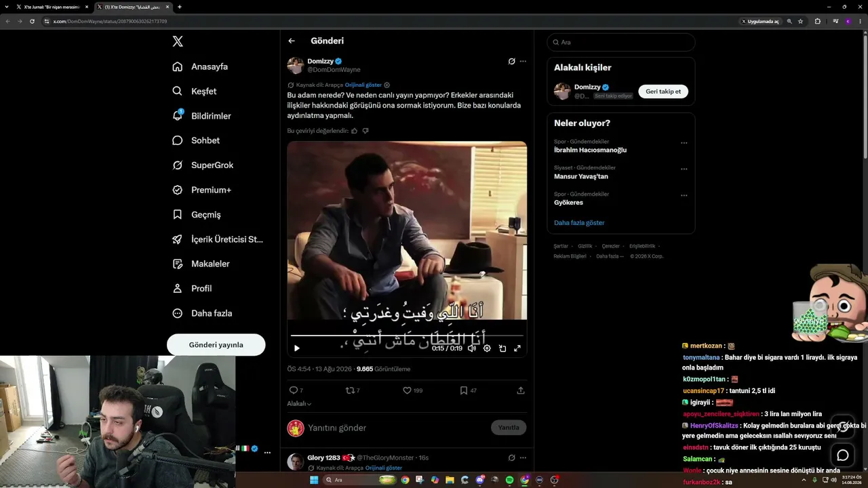Open Makaleler in the sidebar
This screenshot has height=488, width=868.
[x=201, y=264]
